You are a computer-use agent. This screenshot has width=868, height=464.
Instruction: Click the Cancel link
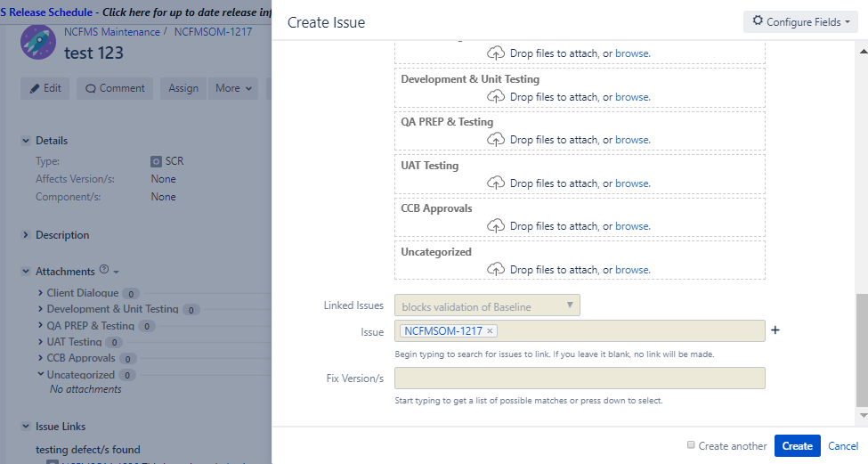pyautogui.click(x=843, y=445)
